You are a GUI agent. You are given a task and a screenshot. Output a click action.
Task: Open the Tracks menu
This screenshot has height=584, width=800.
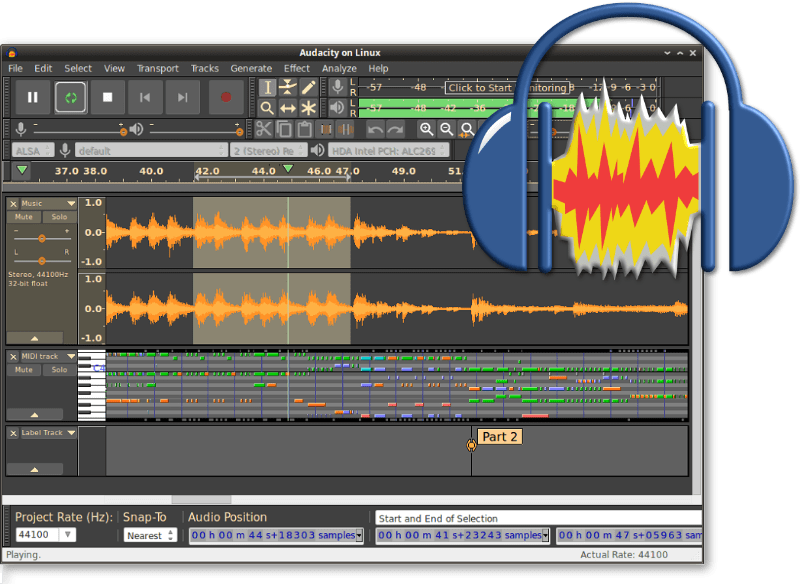coord(205,68)
